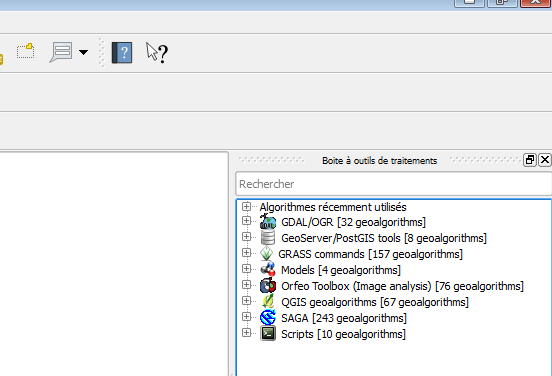This screenshot has height=376, width=552.
Task: Expand the QGIS geoalgorithms node
Action: (246, 300)
